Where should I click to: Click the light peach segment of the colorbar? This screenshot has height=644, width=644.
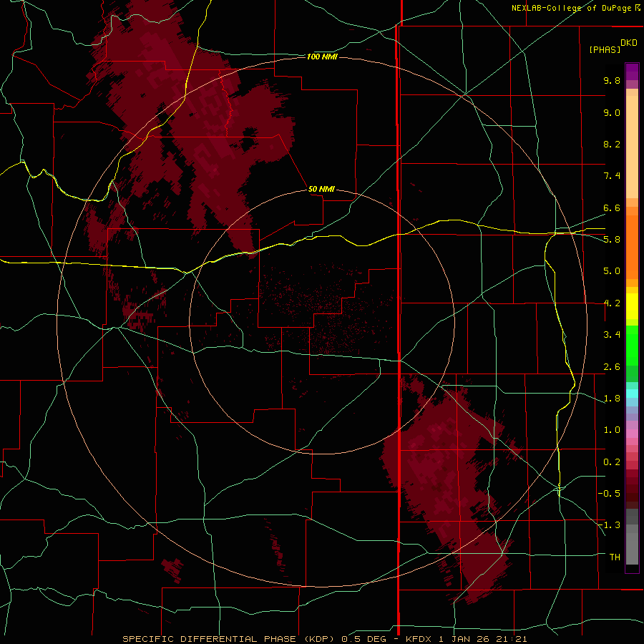[632, 147]
